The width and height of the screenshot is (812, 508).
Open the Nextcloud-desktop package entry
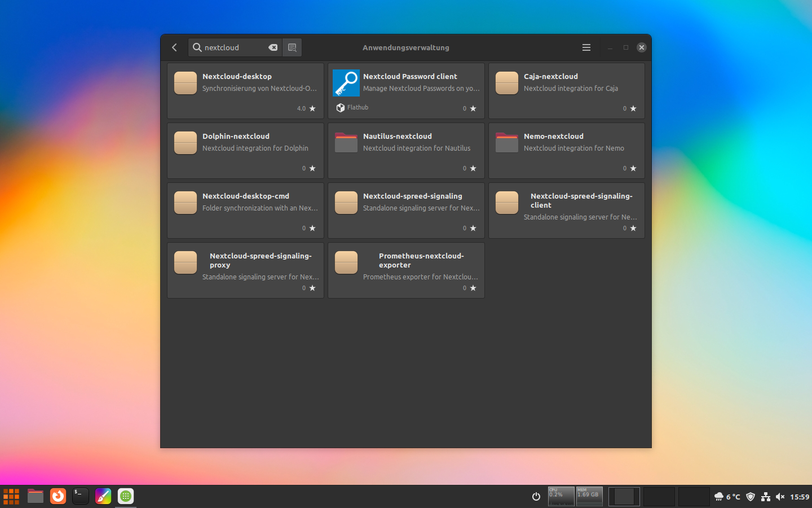point(245,91)
